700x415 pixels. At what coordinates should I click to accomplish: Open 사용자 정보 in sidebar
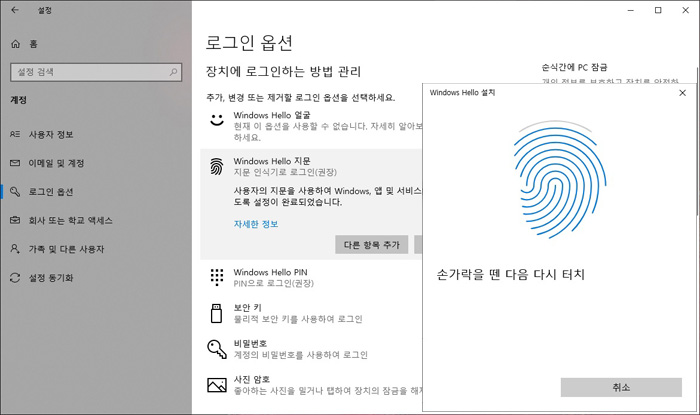[x=52, y=134]
